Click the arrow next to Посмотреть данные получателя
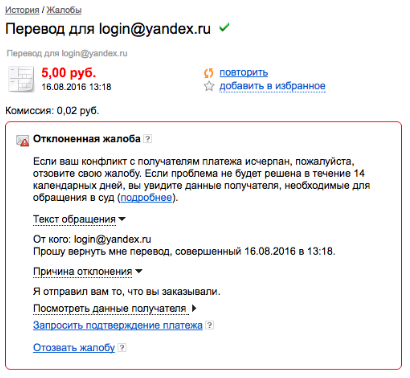This screenshot has width=410, height=378. tap(194, 308)
